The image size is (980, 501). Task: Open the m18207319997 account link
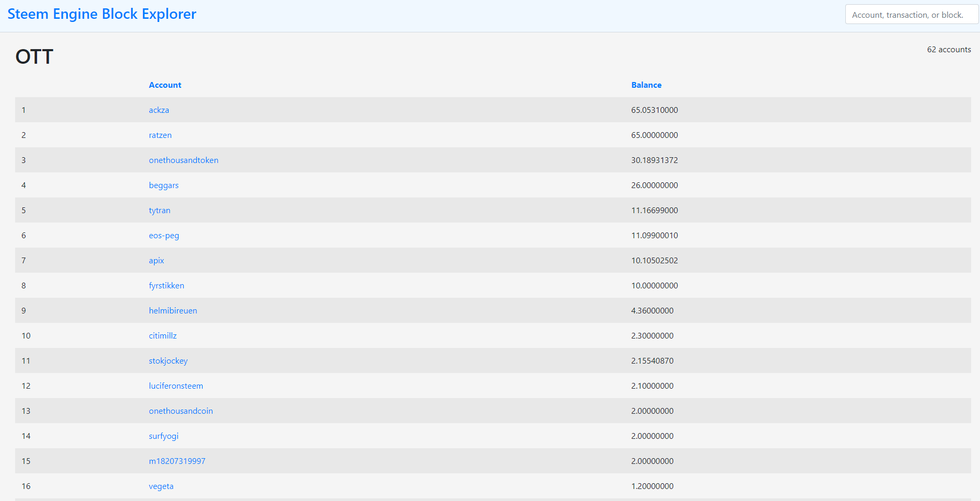pos(178,461)
